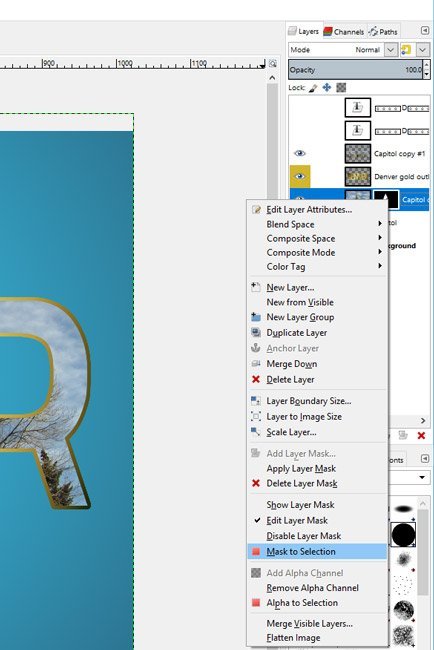
Task: Expand the Composite Mode submenu
Action: [x=317, y=252]
